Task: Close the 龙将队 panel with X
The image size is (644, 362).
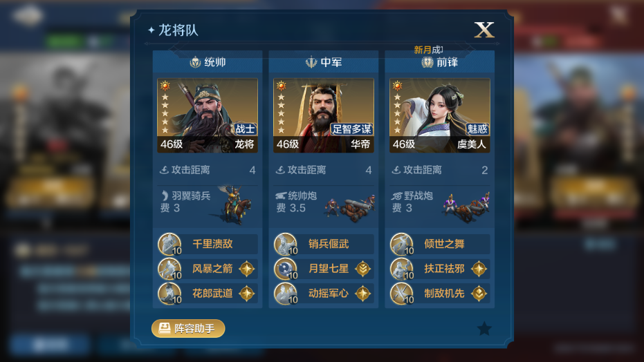Action: (x=484, y=30)
